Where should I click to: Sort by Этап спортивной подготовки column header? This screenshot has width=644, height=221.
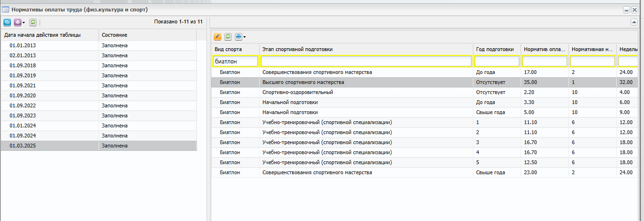(366, 49)
